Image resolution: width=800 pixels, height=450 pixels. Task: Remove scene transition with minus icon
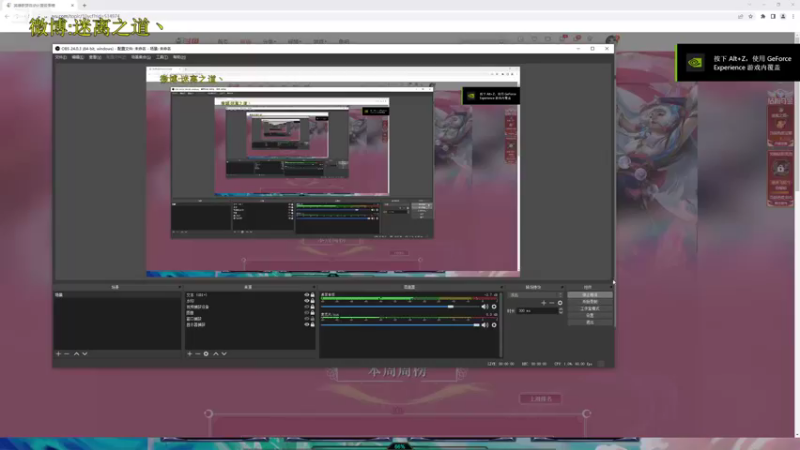(x=552, y=303)
